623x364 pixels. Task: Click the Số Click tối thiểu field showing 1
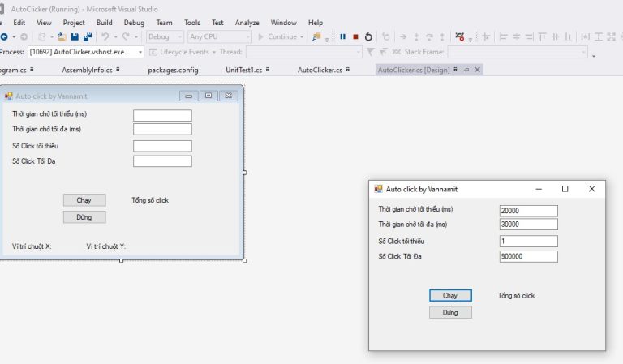tap(528, 241)
